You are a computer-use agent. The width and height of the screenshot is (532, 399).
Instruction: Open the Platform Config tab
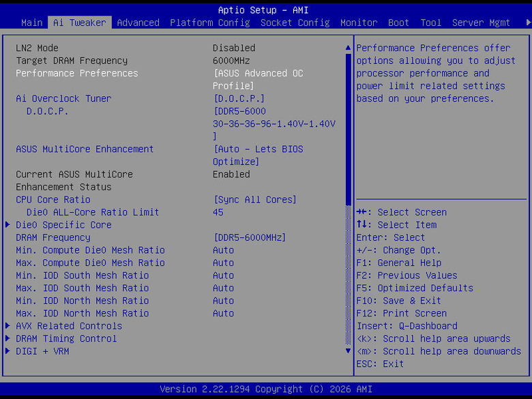pos(209,23)
